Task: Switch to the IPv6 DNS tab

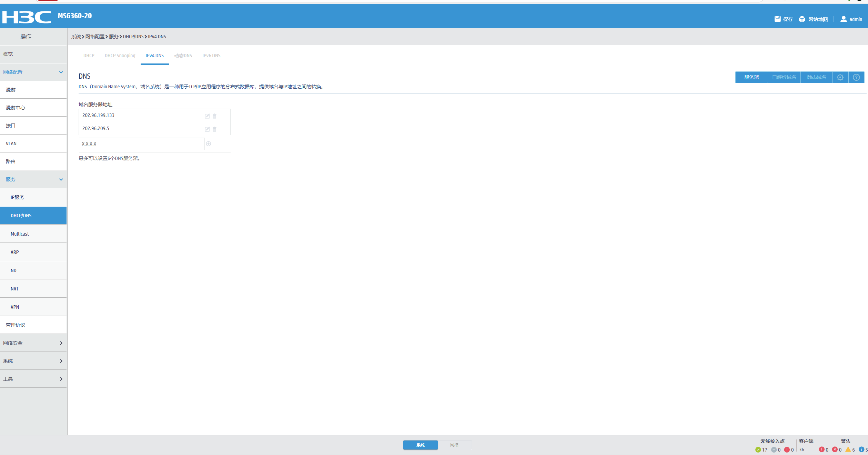Action: point(211,56)
